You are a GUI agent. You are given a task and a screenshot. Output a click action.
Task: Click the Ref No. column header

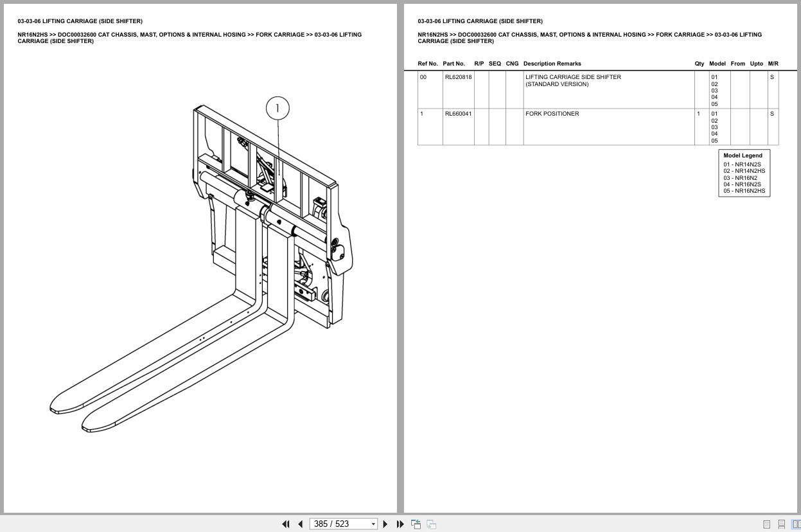[428, 64]
